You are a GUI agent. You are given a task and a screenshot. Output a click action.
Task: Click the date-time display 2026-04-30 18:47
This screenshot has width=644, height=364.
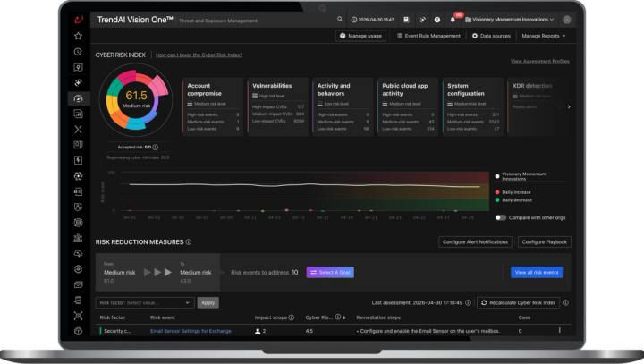point(373,20)
